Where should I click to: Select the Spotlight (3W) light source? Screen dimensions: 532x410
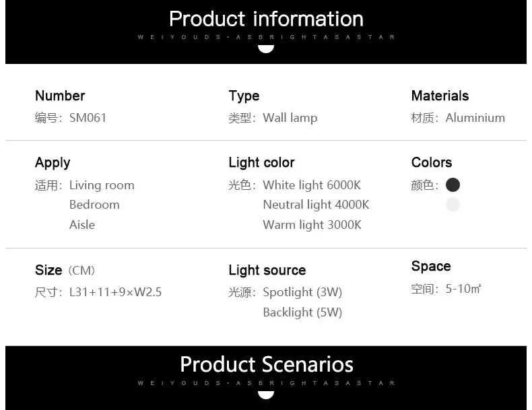click(x=302, y=292)
